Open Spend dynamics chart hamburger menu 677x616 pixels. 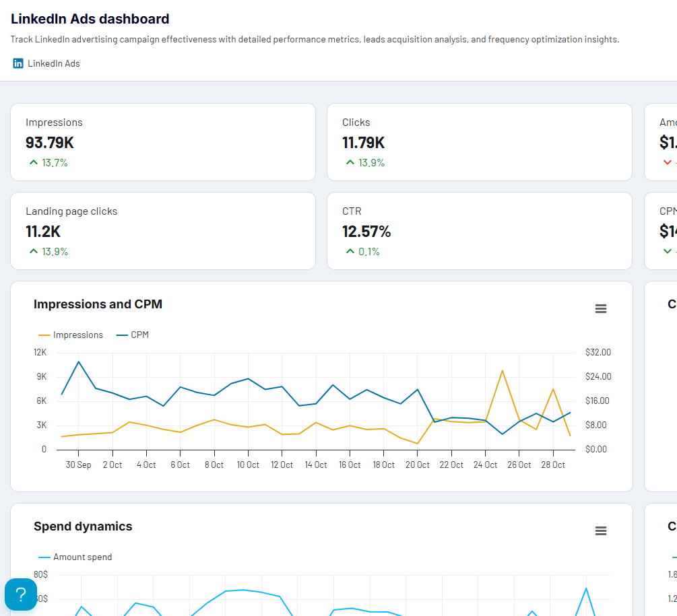point(601,531)
